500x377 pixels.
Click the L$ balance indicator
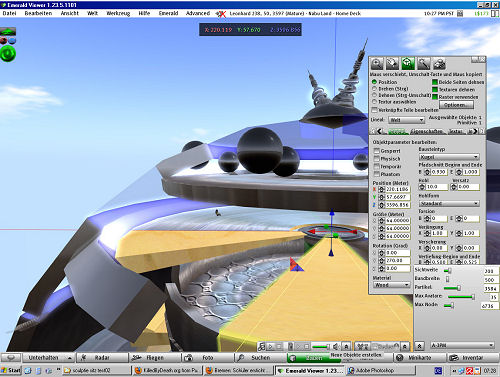pyautogui.click(x=481, y=13)
